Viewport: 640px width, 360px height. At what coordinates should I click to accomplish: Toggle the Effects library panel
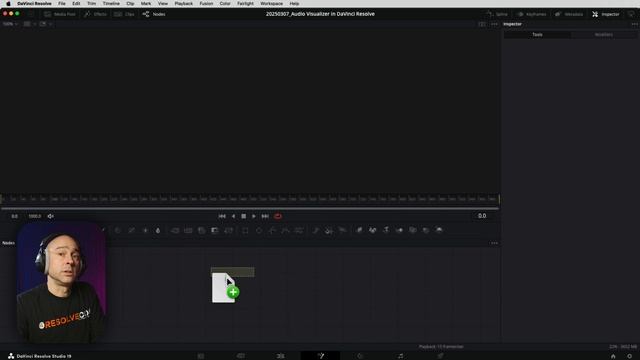pyautogui.click(x=95, y=14)
